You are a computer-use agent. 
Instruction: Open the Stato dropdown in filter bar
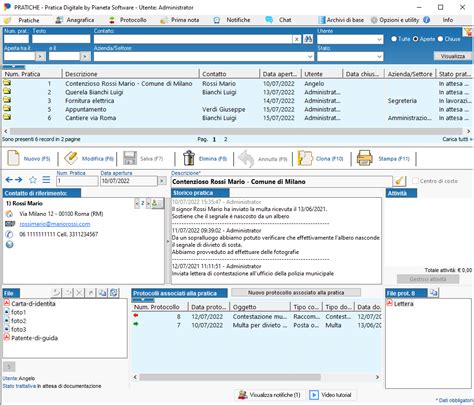(x=379, y=56)
